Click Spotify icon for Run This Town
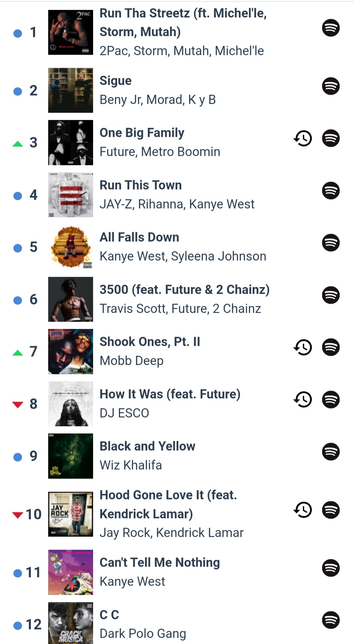The width and height of the screenshot is (354, 644). click(x=330, y=191)
